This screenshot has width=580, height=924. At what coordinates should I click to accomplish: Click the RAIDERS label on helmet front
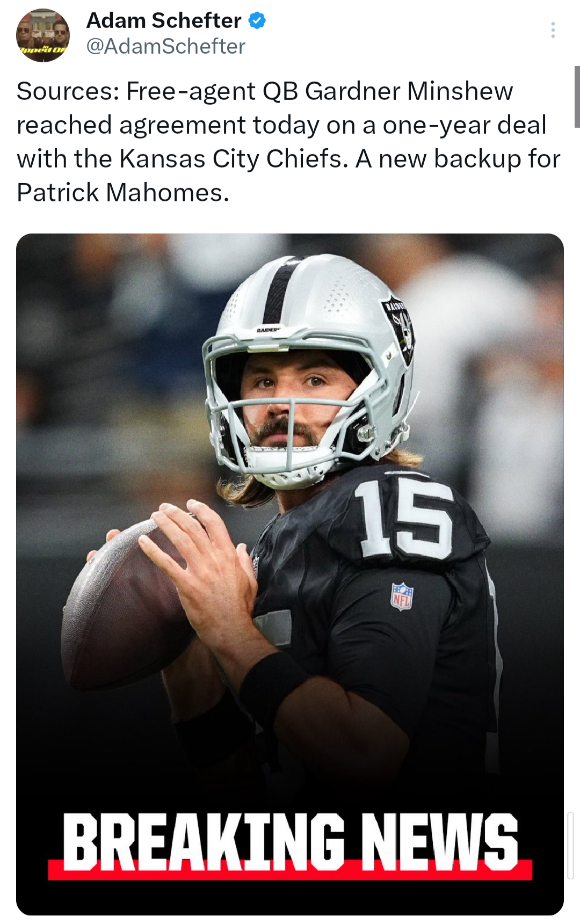(x=269, y=330)
